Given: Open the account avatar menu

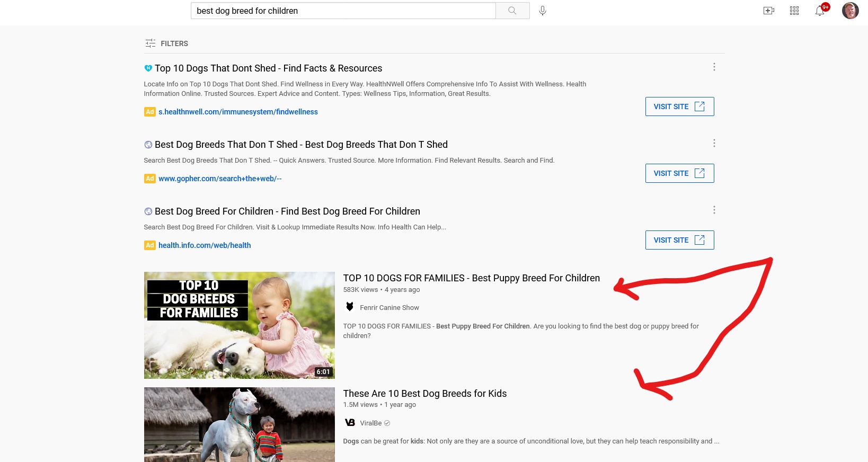Looking at the screenshot, I should [x=851, y=11].
